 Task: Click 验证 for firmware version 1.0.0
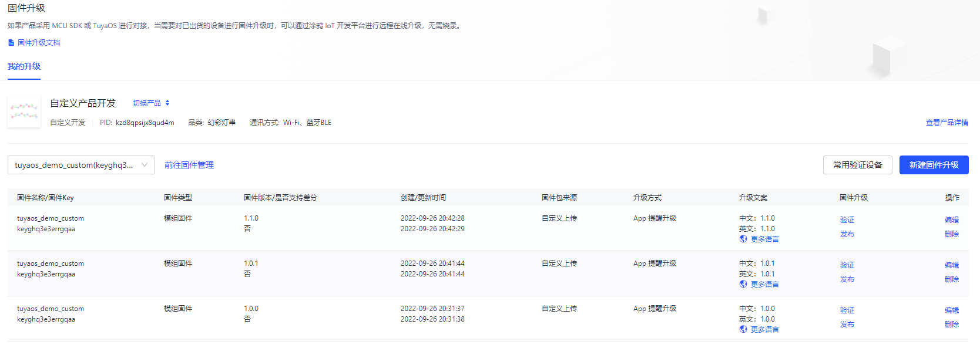847,310
